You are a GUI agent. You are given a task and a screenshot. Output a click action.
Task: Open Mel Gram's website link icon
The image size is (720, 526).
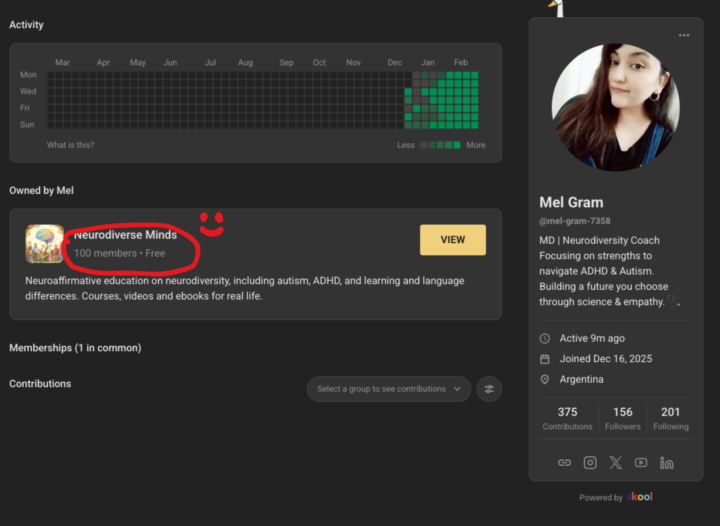click(x=564, y=463)
